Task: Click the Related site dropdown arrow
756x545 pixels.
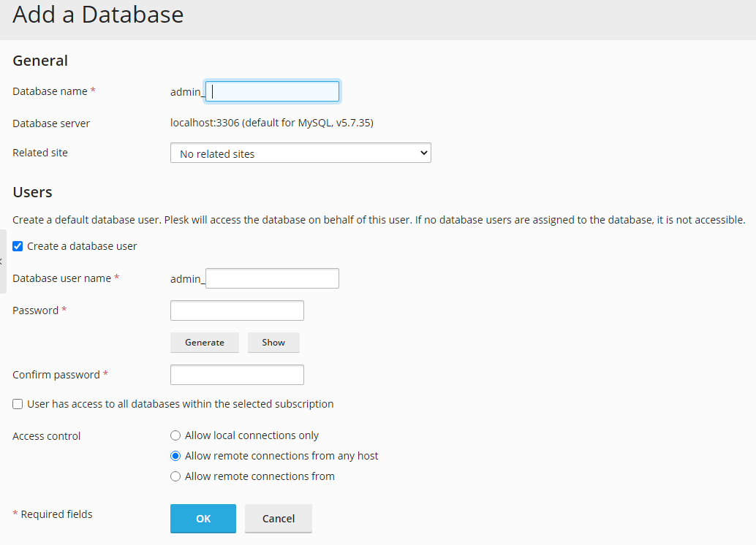Action: tap(423, 153)
